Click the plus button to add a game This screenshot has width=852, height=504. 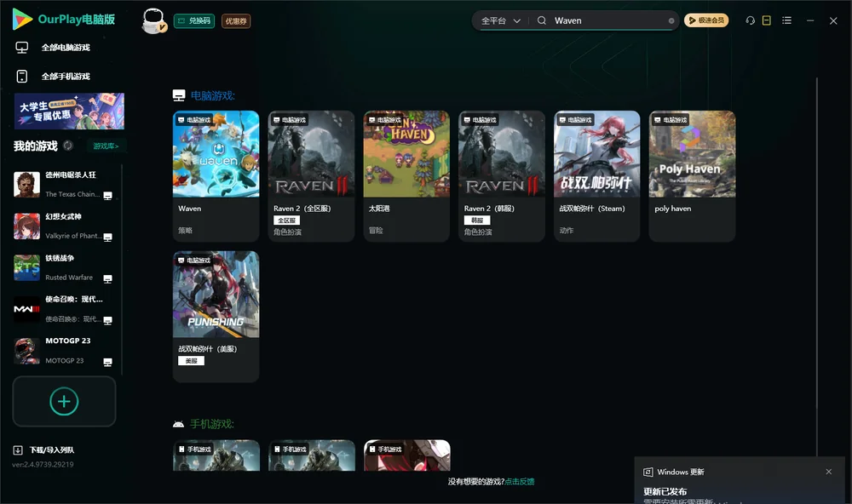tap(64, 401)
